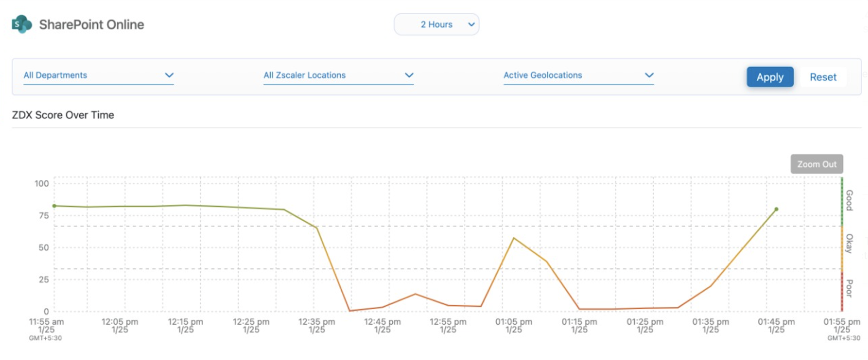This screenshot has width=868, height=360.
Task: Open the 2 Hours time range dropdown
Action: point(437,24)
